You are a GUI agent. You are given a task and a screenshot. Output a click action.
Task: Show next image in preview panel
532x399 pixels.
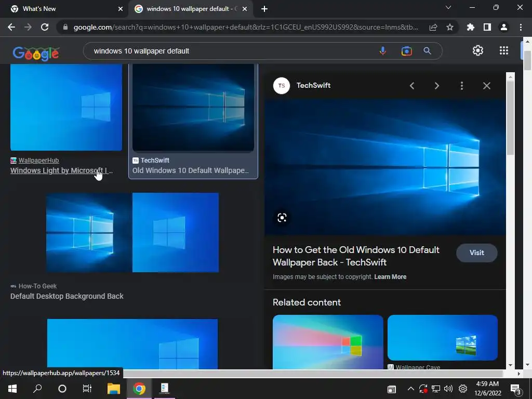pos(436,86)
